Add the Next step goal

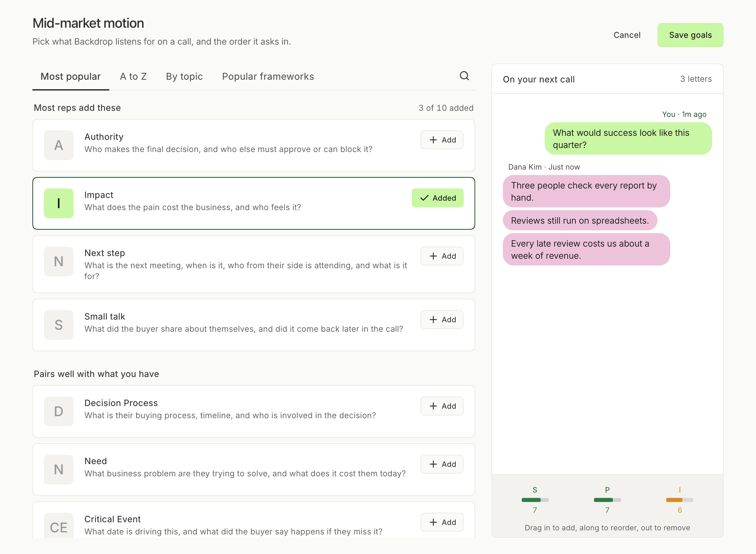442,256
